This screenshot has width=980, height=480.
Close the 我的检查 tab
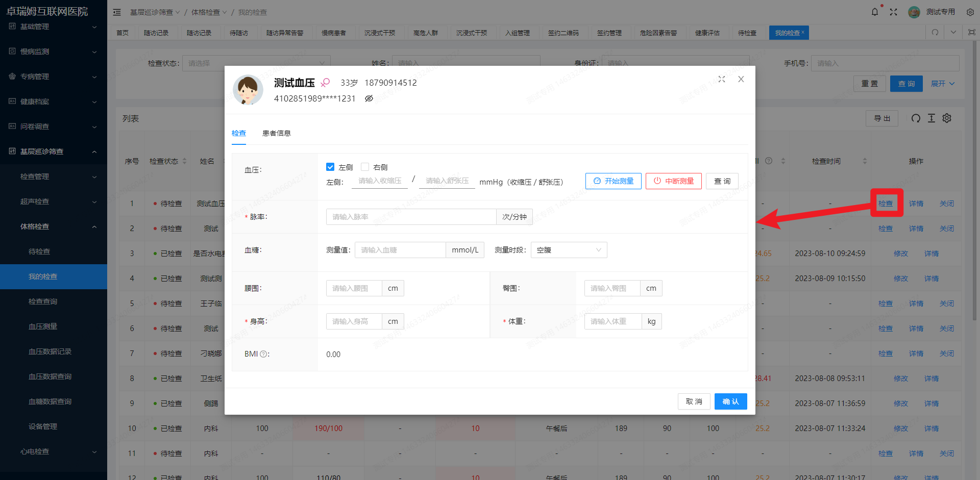(803, 32)
